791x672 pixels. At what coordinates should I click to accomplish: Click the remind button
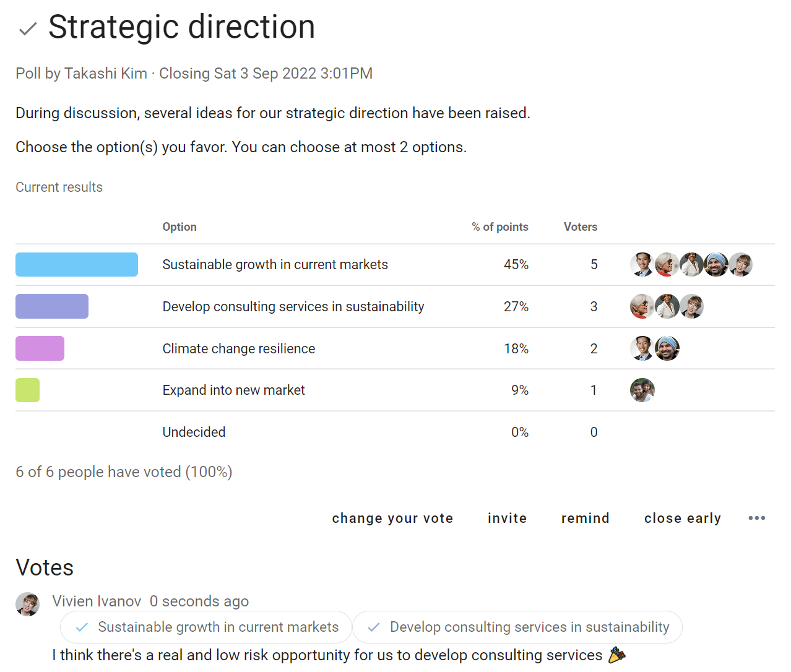pyautogui.click(x=585, y=518)
